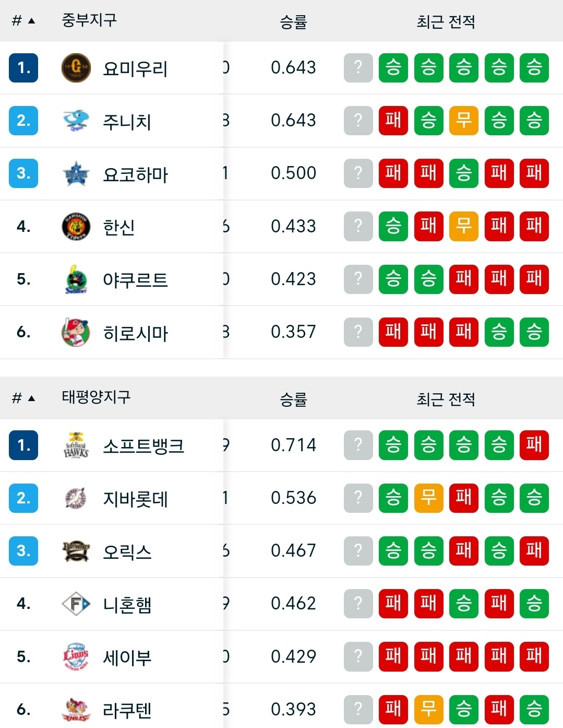
Task: Open the 라쿠텐 team name link
Action: click(x=127, y=710)
